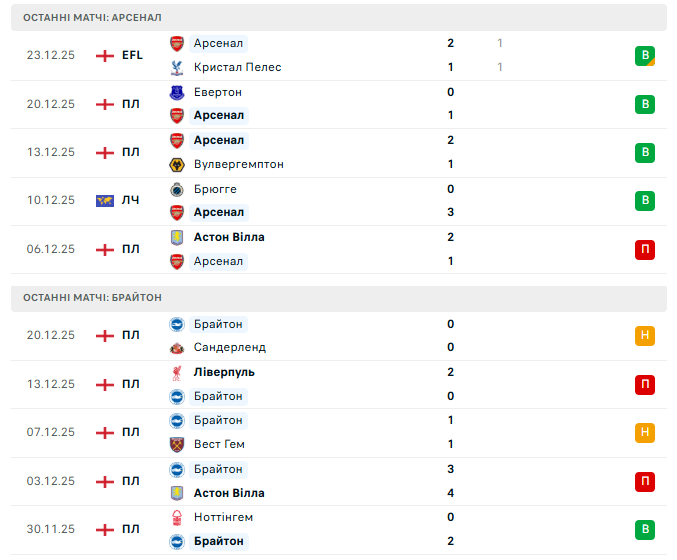Click the Liverpool club crest
677x560 pixels.
(177, 372)
